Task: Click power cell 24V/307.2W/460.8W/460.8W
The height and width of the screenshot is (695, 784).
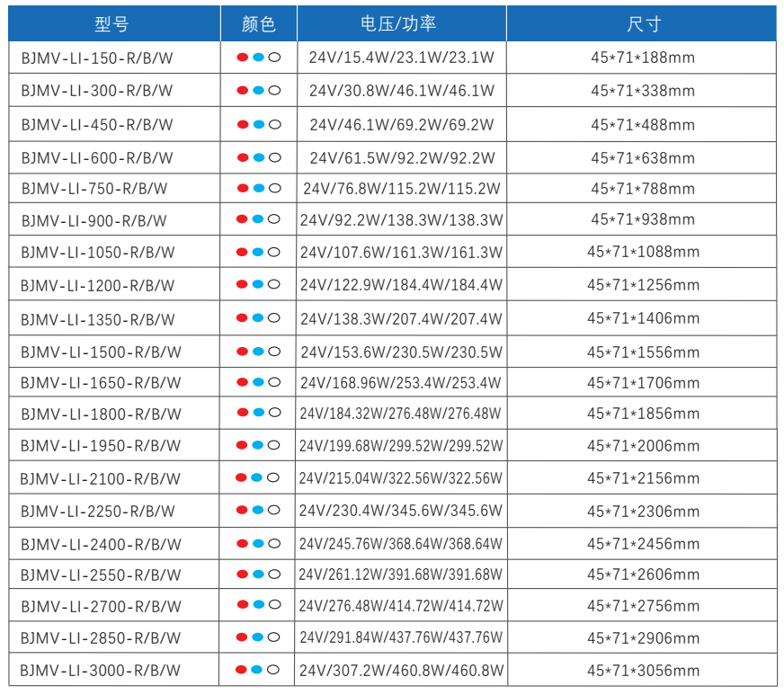Action: [402, 671]
